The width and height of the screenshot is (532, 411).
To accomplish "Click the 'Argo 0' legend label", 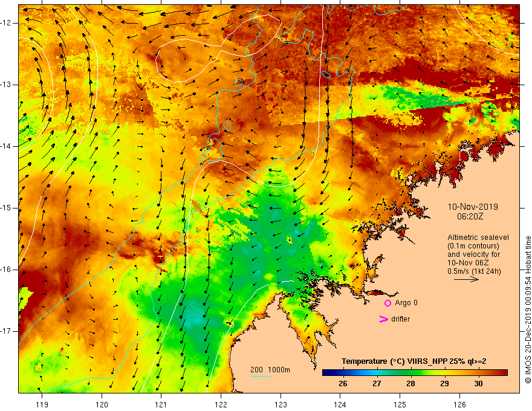I will point(406,303).
